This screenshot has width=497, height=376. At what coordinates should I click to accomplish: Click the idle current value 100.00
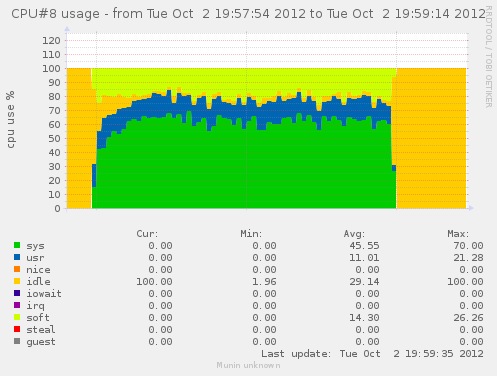pos(154,282)
